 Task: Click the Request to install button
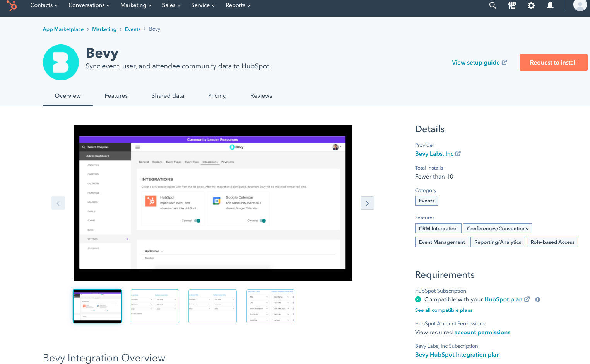pyautogui.click(x=553, y=63)
